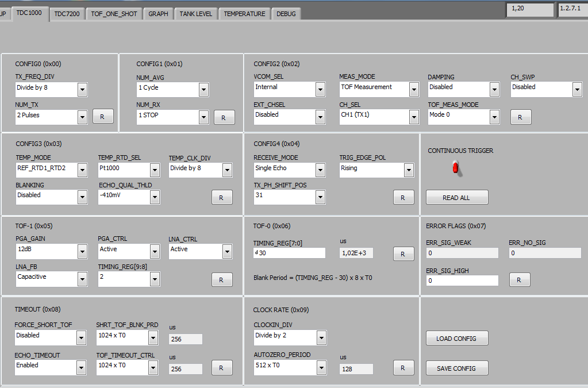588x388 pixels.
Task: Expand the CH_SEL dropdown
Action: (379, 117)
